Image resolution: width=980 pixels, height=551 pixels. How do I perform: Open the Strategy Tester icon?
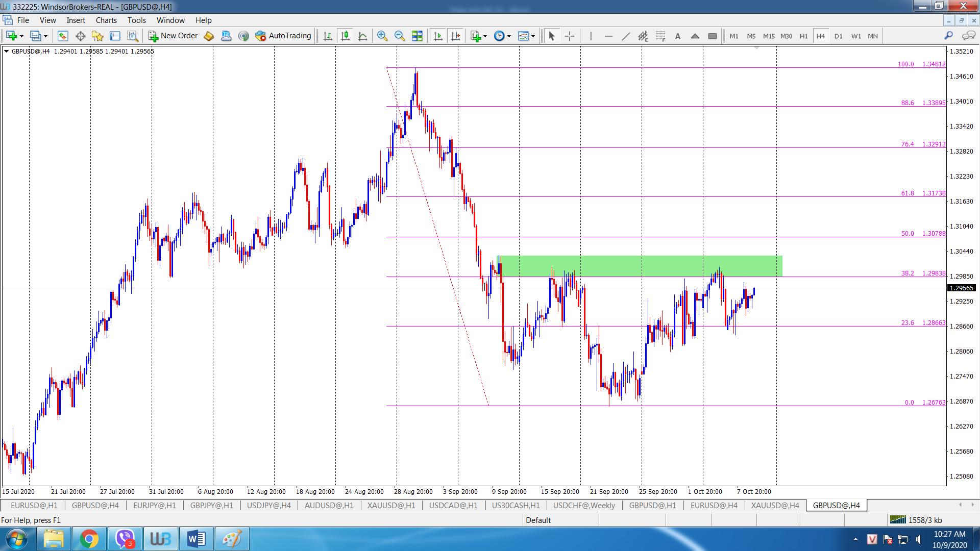pos(132,36)
